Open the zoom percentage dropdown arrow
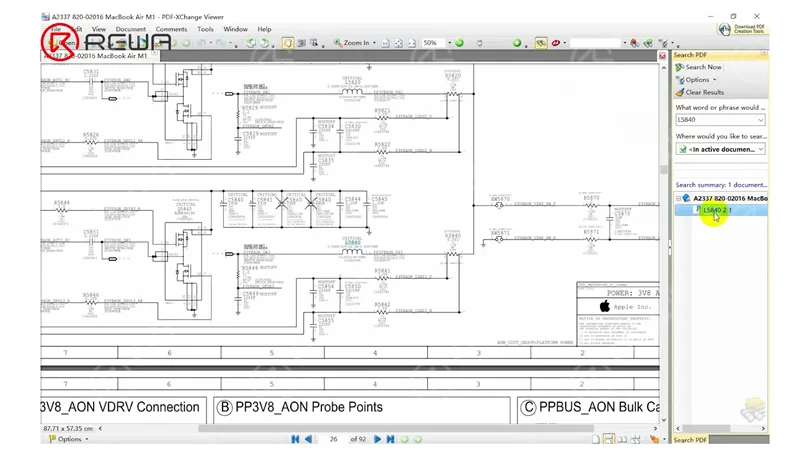The width and height of the screenshot is (810, 455). point(449,43)
